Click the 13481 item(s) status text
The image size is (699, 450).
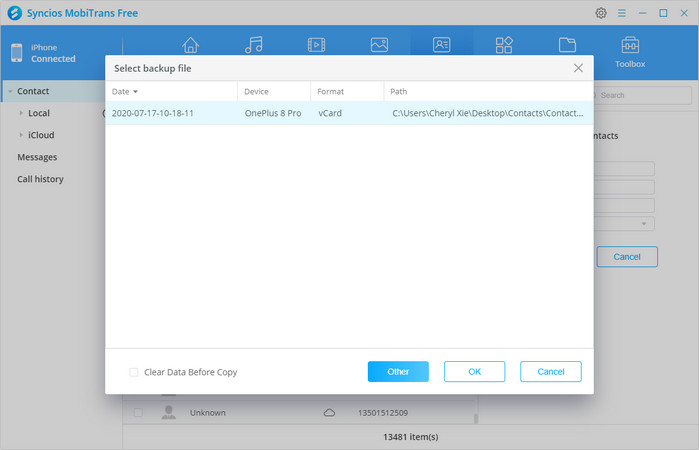click(x=411, y=437)
